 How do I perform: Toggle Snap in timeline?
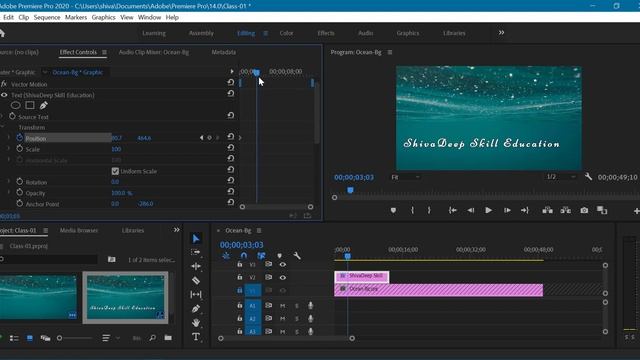pyautogui.click(x=244, y=256)
